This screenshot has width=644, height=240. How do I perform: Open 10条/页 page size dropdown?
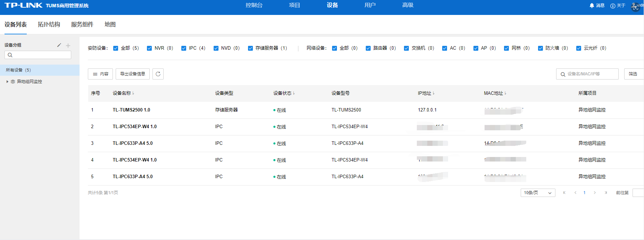pyautogui.click(x=538, y=193)
